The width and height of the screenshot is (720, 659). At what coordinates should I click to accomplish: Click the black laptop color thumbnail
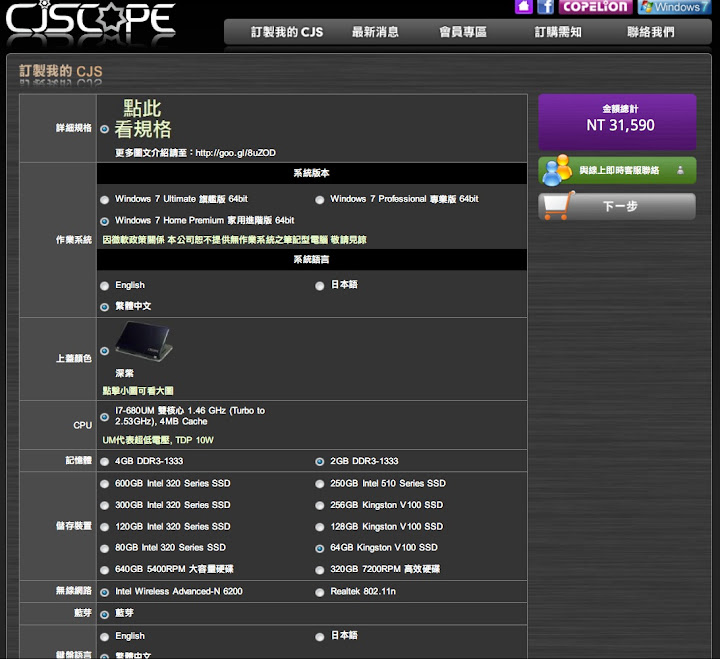click(x=141, y=341)
